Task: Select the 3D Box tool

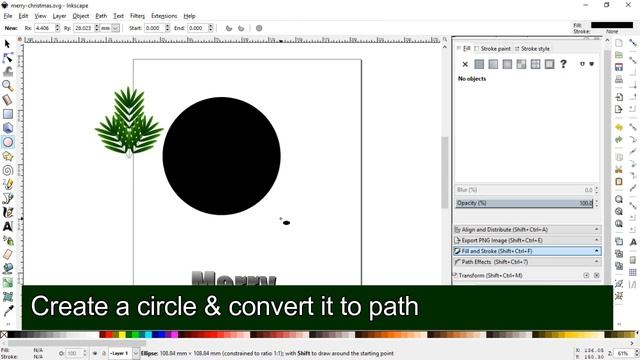Action: click(7, 128)
